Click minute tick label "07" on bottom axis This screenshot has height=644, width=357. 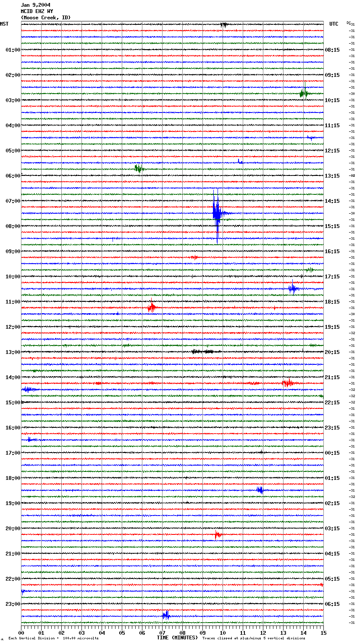162,633
